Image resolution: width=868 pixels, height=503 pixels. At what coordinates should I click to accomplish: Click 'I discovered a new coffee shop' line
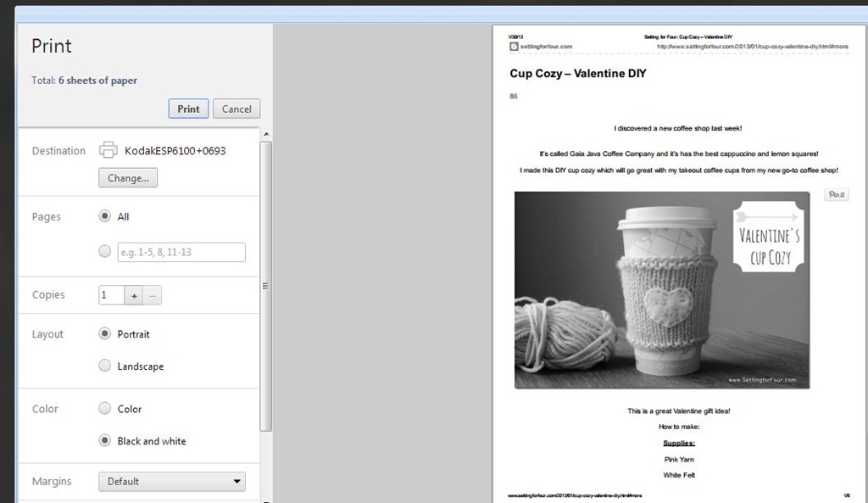pyautogui.click(x=677, y=128)
